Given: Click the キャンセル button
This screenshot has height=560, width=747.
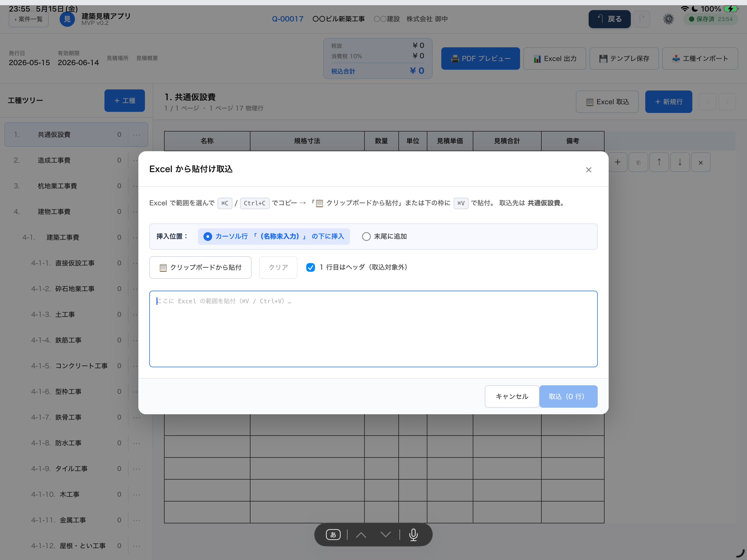Looking at the screenshot, I should [512, 396].
